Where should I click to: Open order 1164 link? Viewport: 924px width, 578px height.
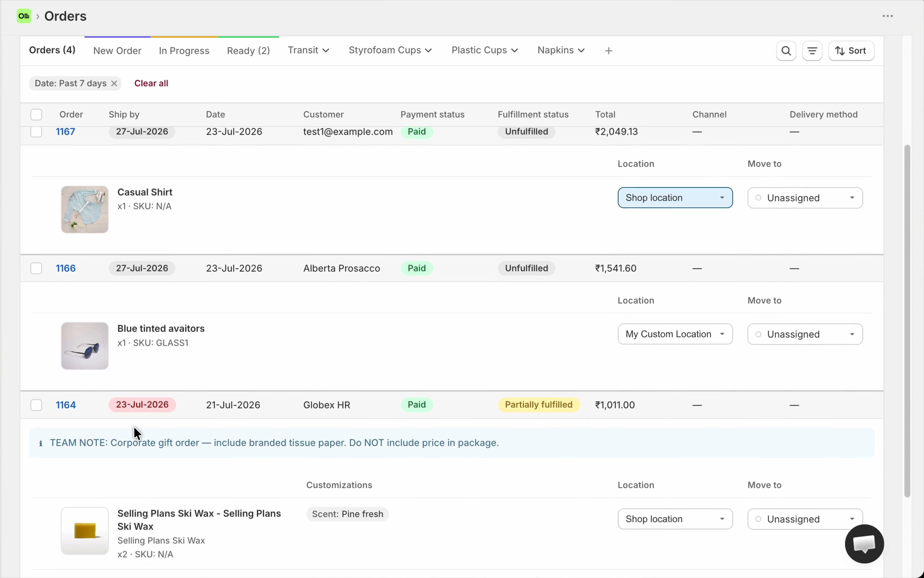(x=66, y=405)
